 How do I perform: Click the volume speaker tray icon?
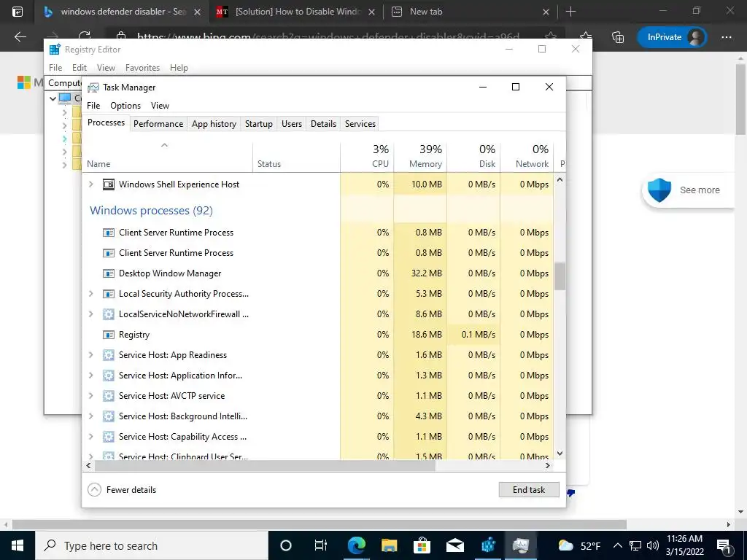click(x=653, y=545)
